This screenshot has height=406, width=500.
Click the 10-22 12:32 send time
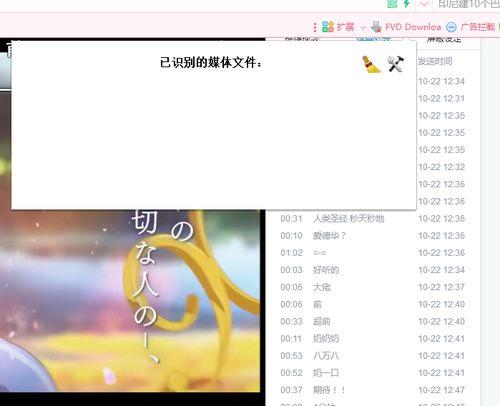pos(441,167)
